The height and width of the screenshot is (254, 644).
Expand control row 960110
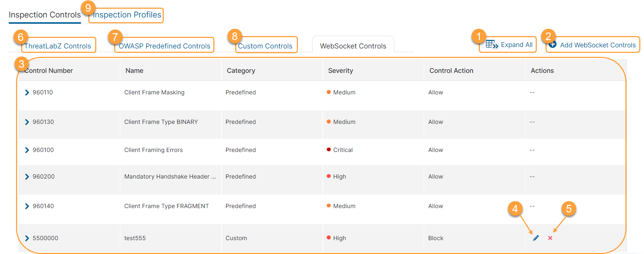pos(27,93)
